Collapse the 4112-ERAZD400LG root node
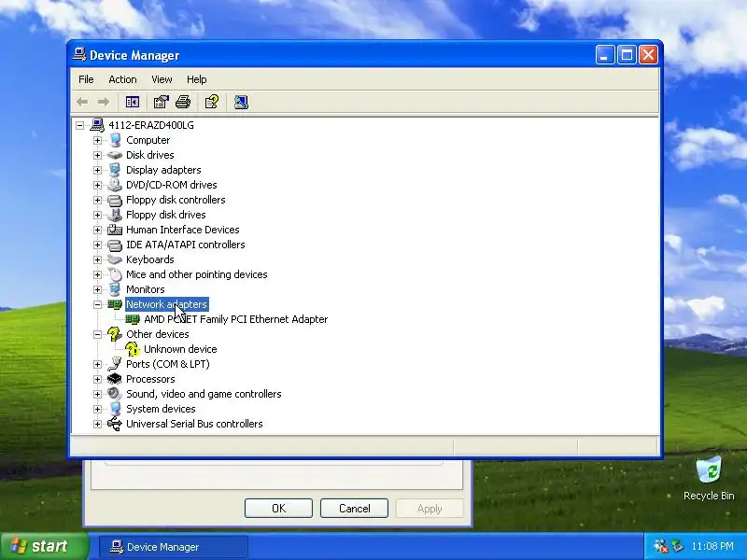747x560 pixels. click(x=79, y=125)
